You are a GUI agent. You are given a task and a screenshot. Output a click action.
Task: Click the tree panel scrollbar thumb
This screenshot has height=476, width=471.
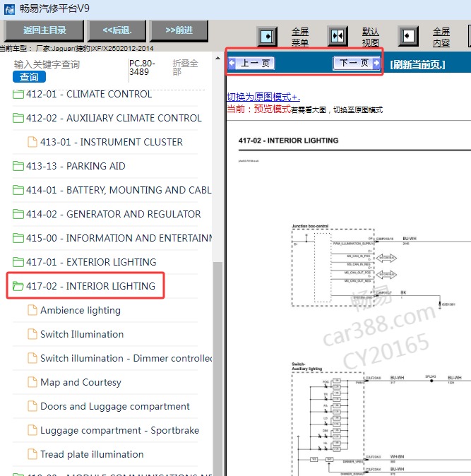(217, 369)
